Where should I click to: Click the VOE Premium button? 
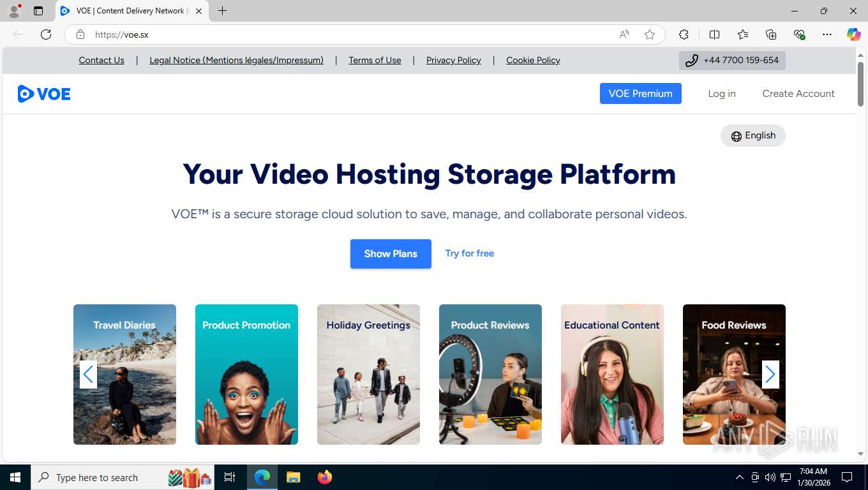tap(641, 93)
